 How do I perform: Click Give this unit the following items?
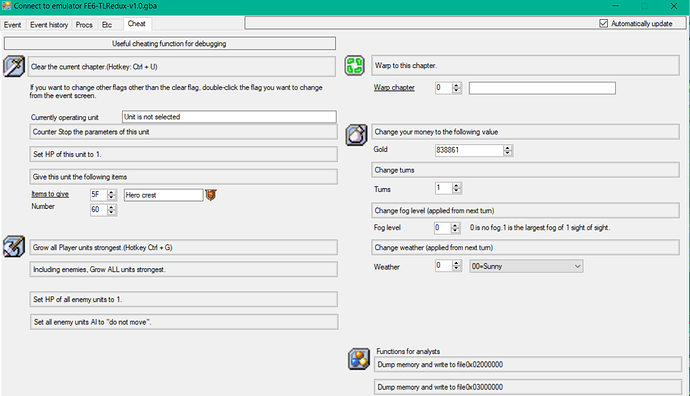(184, 177)
